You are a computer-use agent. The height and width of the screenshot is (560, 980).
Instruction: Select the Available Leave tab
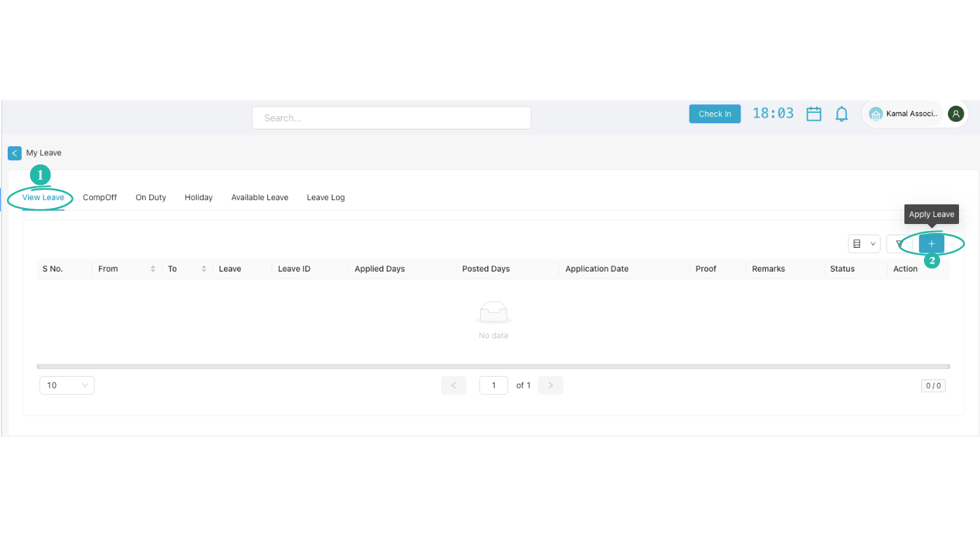pos(260,197)
